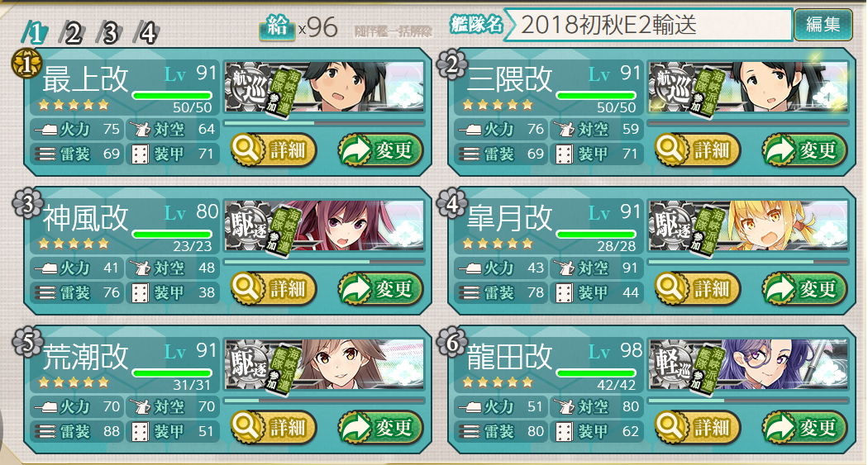868x465 pixels.
Task: Click the green 給 resupply icon
Action: [x=277, y=26]
